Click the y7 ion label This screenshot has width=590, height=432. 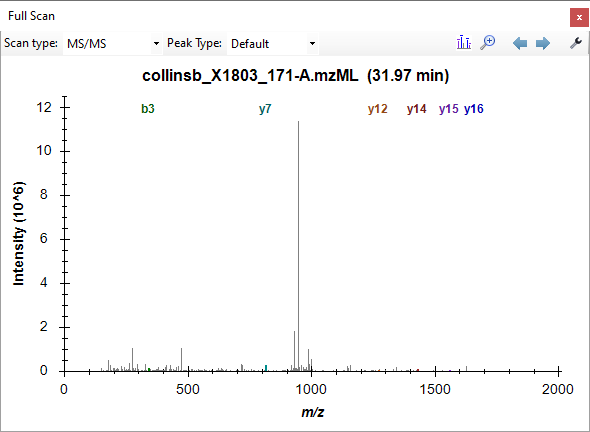click(265, 109)
